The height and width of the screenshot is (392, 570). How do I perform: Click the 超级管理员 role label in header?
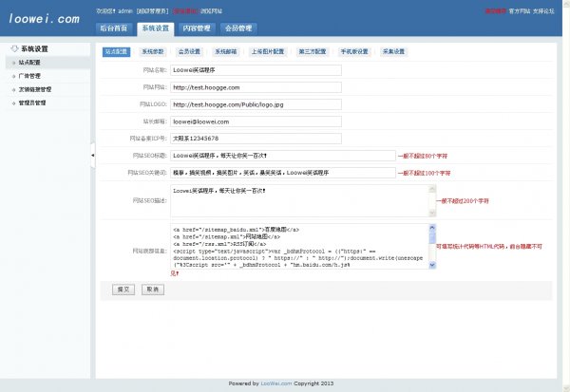coord(152,11)
